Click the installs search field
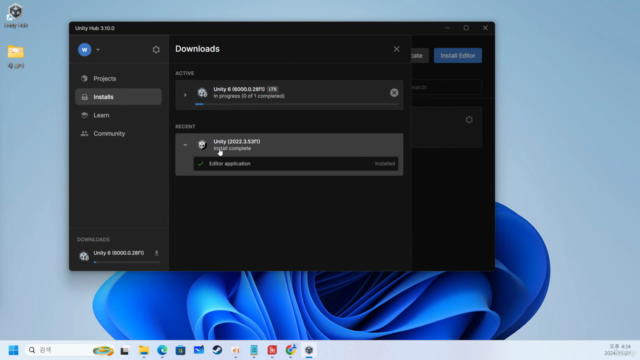The height and width of the screenshot is (360, 640). [447, 87]
